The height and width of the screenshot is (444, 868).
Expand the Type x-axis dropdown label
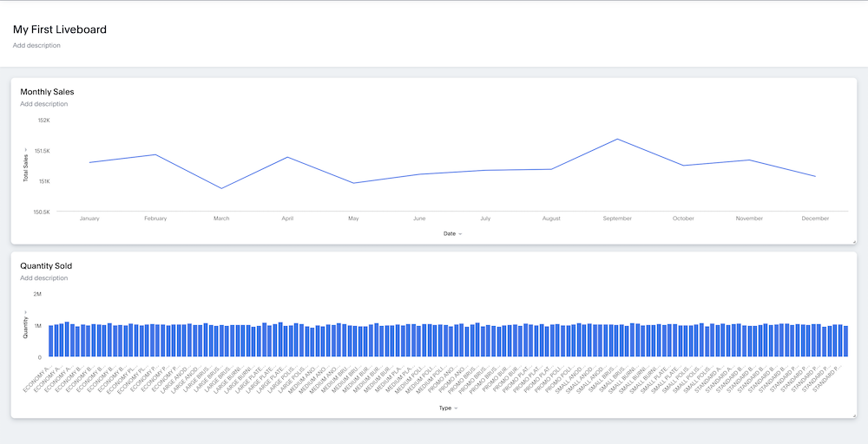[x=445, y=408]
